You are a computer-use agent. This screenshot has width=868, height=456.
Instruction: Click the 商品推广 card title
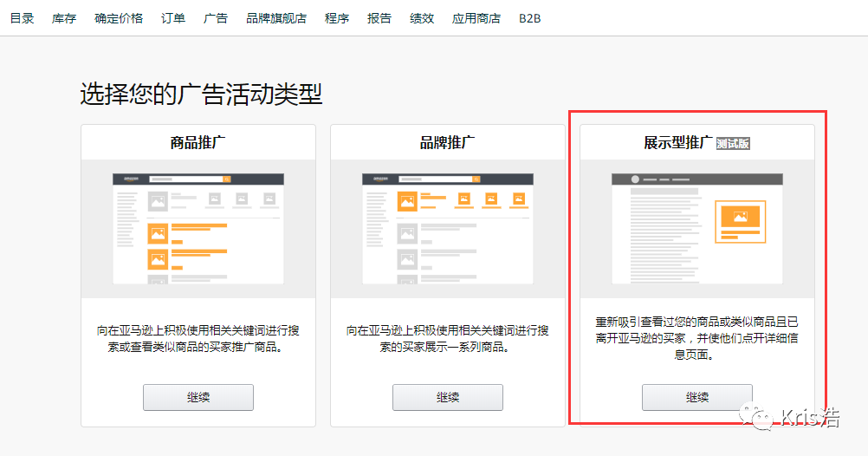[198, 143]
